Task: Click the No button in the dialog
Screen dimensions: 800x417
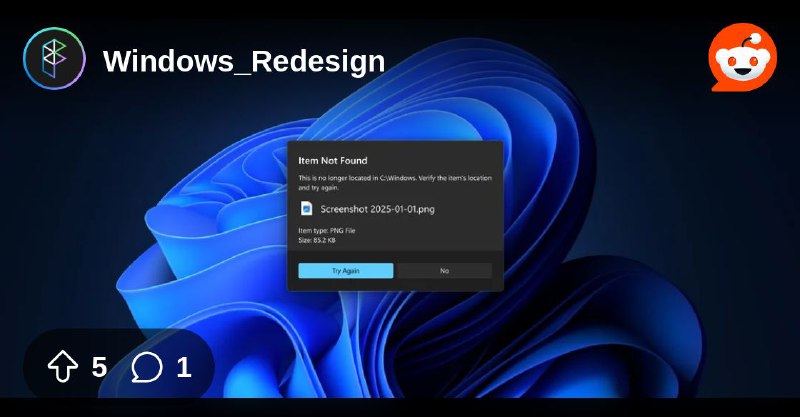Action: coord(444,271)
